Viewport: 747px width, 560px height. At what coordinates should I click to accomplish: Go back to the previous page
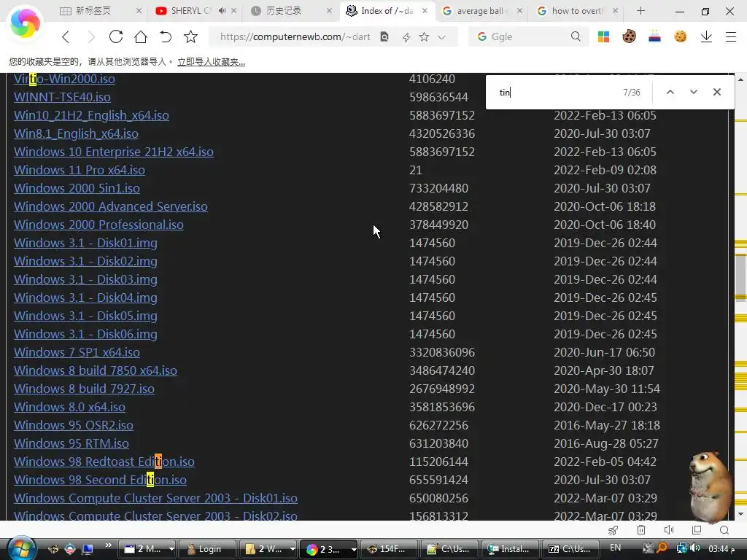(66, 36)
